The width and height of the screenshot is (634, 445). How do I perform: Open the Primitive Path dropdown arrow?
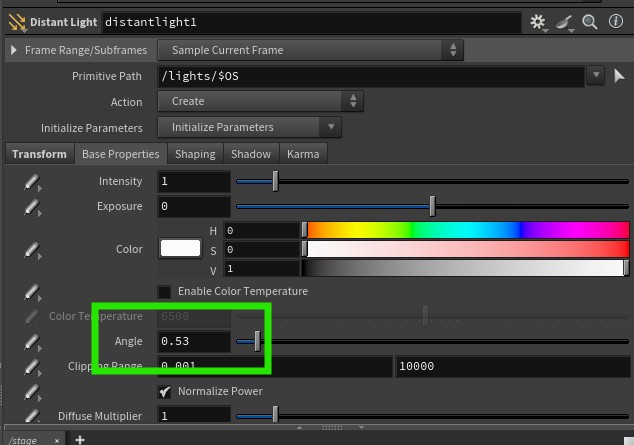click(596, 75)
